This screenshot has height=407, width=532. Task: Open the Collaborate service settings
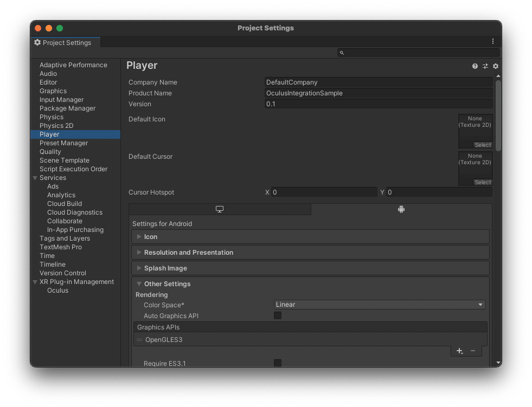tap(65, 221)
